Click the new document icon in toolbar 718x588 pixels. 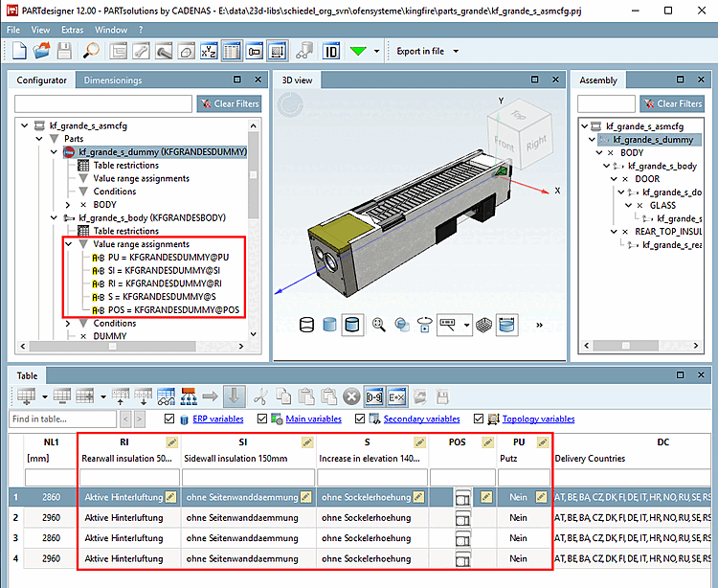pos(18,51)
